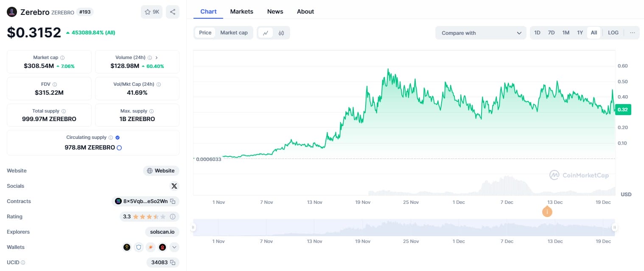Viewport: 644px width, 271px height.
Task: Click the 999.97M ZEREBRO total supply
Action: [x=49, y=119]
